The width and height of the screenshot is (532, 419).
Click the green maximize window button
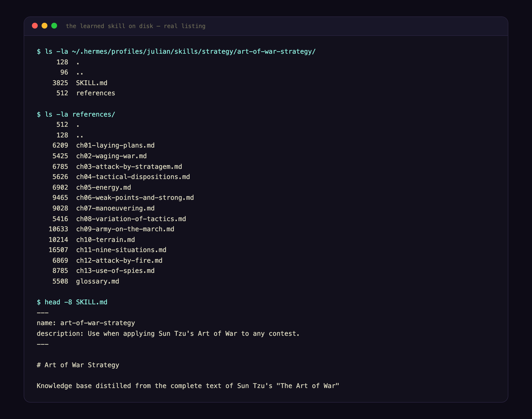point(54,26)
